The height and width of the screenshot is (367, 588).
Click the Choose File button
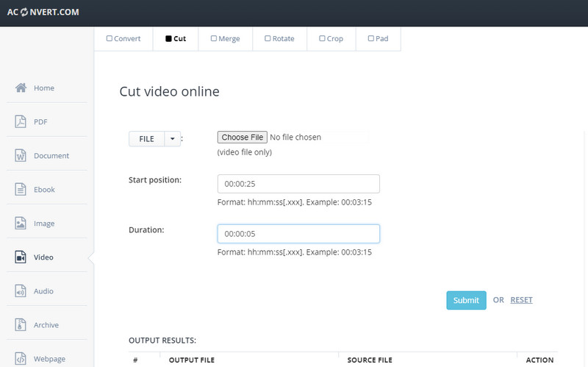point(243,138)
